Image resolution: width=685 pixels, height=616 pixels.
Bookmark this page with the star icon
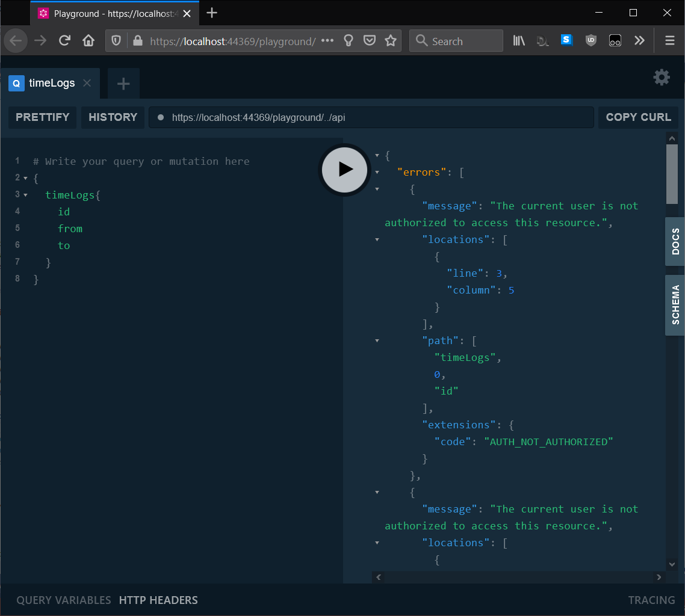click(x=391, y=41)
